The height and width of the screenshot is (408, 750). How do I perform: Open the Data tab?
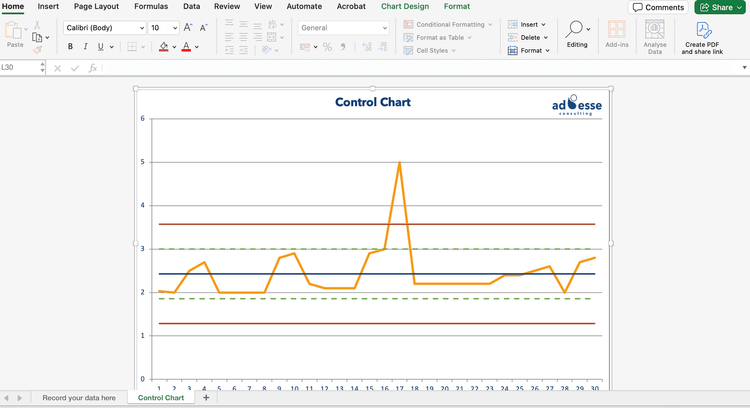click(191, 7)
